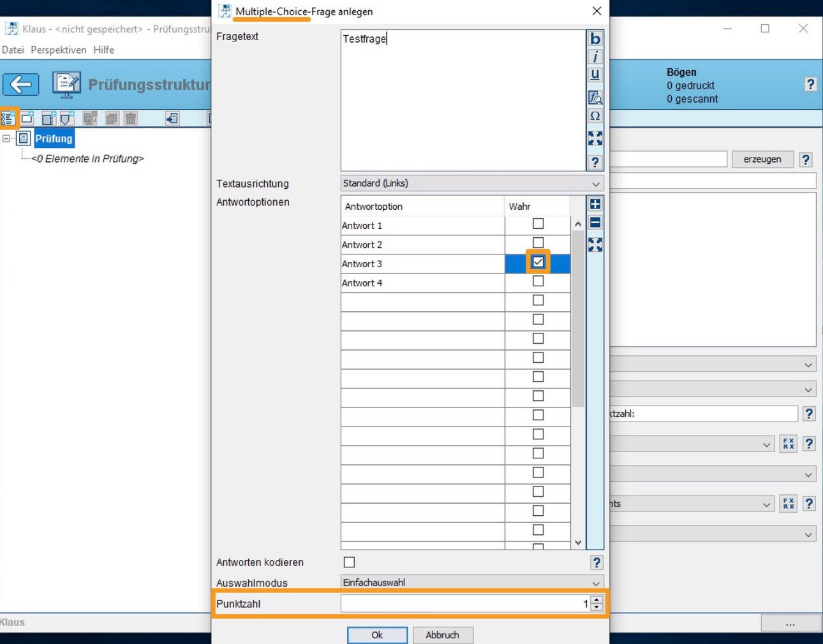Click the back arrow next to Prüfungsstruktur
The image size is (823, 644).
21,84
